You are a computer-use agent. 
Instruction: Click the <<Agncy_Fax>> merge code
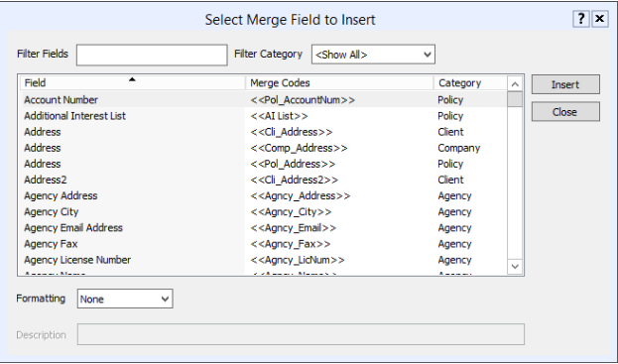[291, 244]
